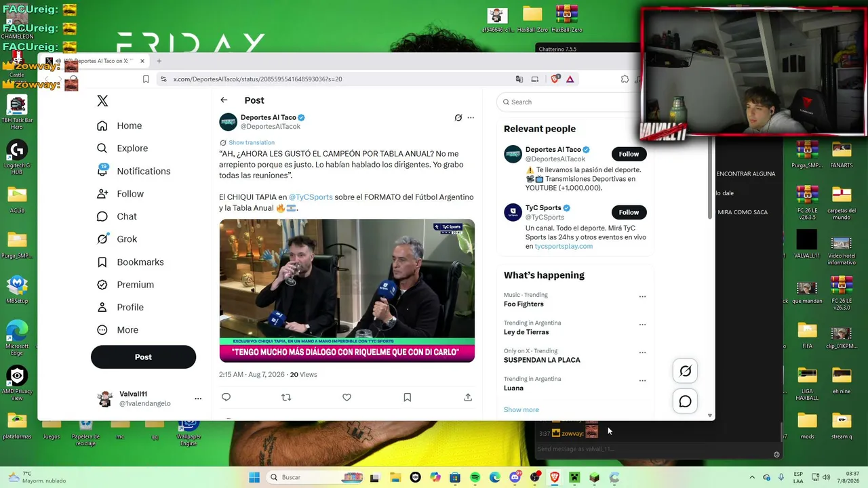Open Spotify from the taskbar
The width and height of the screenshot is (868, 488).
pos(475,478)
